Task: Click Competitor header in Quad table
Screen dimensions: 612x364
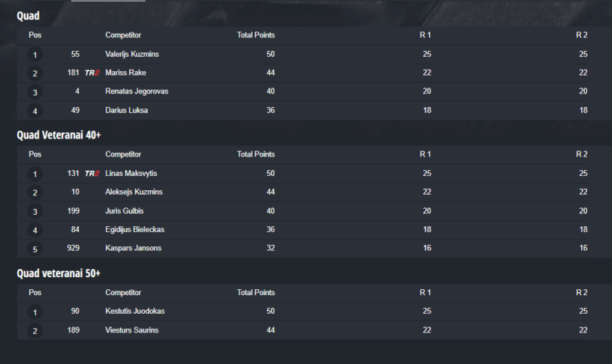Action: (123, 35)
